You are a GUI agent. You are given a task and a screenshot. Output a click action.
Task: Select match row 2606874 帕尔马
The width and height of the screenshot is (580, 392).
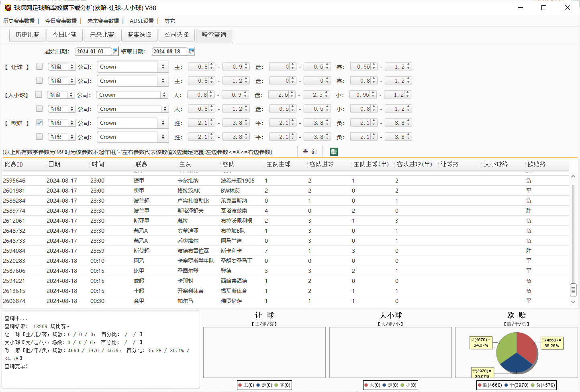286,301
